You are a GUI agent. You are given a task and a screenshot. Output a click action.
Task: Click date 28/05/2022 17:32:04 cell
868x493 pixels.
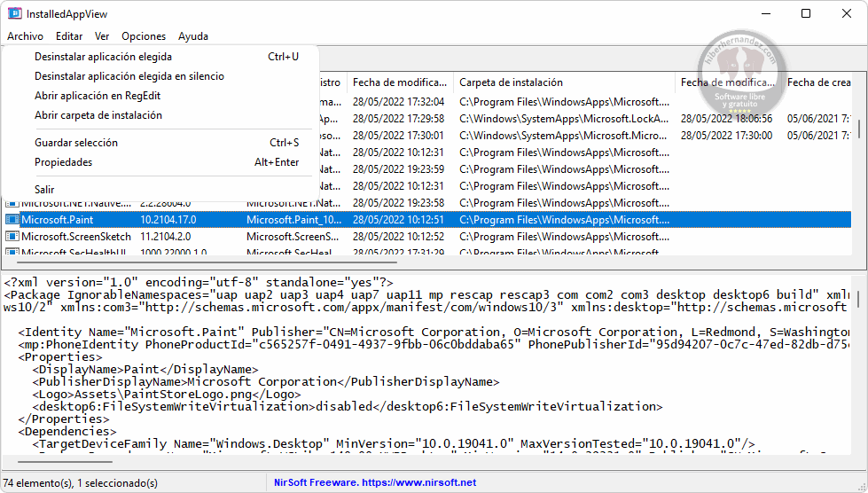399,102
